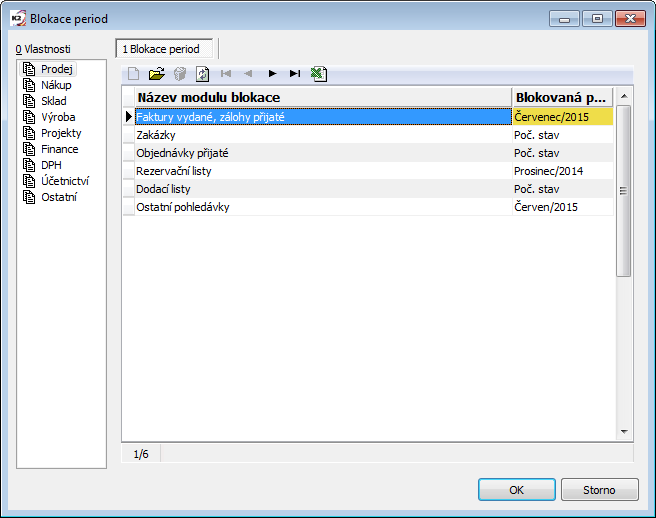Screen dimensions: 656x518
Task: Sort by Název modulu blokace column header
Action: pyautogui.click(x=323, y=97)
